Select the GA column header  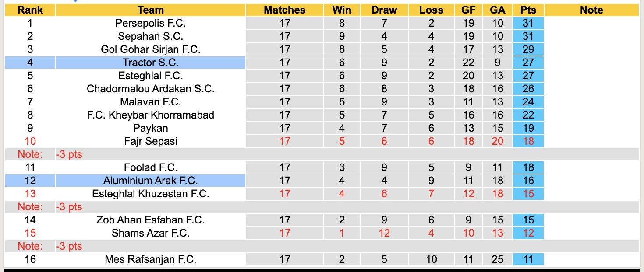tap(497, 10)
